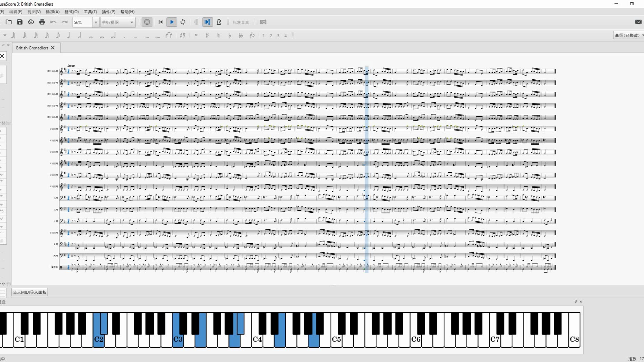
Task: Select voice 3
Action: tap(278, 36)
